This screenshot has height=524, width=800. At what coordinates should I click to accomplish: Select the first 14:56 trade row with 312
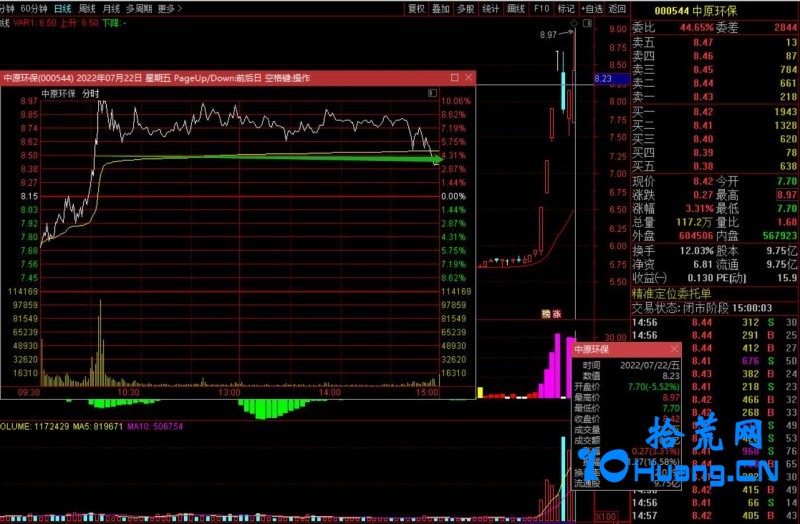click(714, 322)
